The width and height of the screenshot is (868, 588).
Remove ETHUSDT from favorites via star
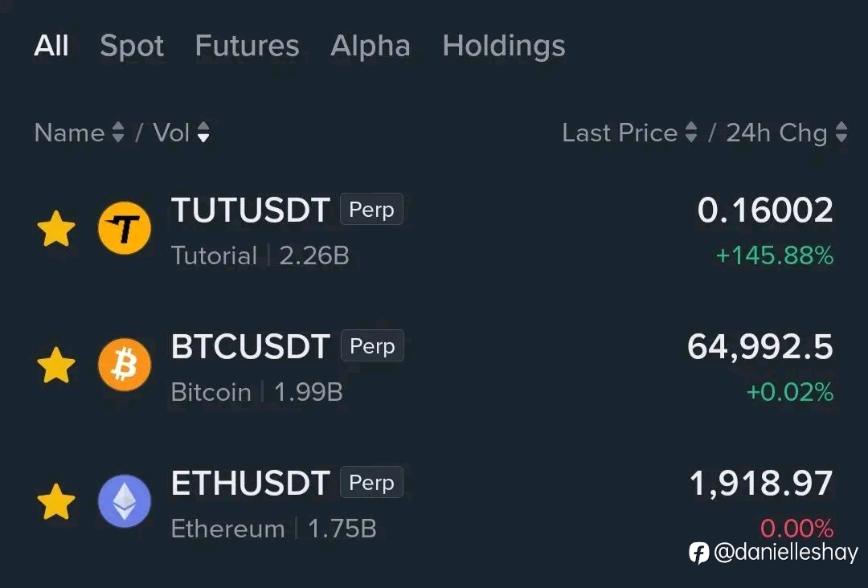pos(56,502)
